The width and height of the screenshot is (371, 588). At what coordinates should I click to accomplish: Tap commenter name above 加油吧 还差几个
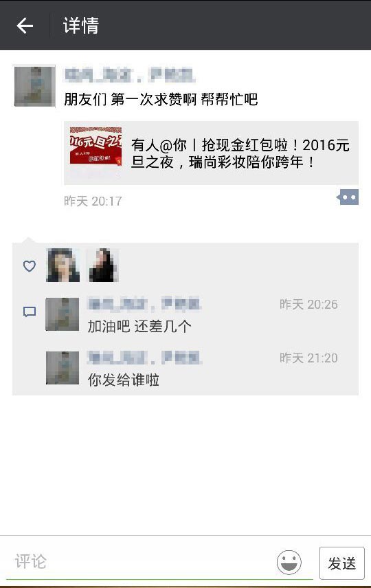[x=145, y=304]
